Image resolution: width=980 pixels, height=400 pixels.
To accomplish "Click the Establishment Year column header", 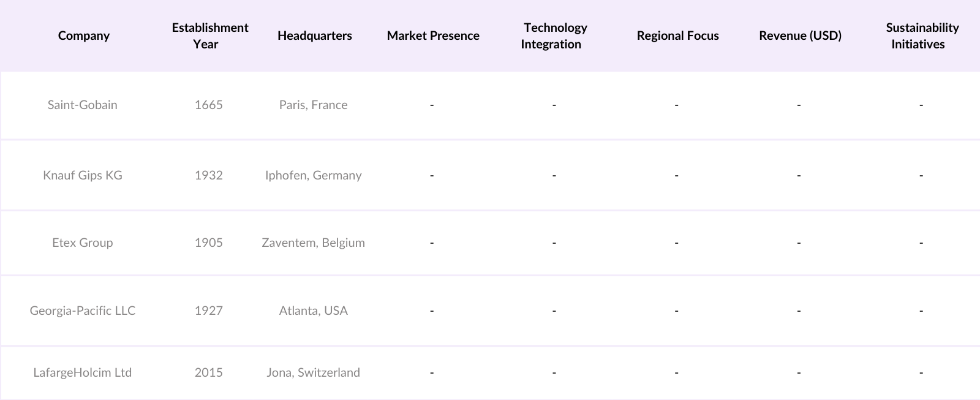I will [209, 36].
